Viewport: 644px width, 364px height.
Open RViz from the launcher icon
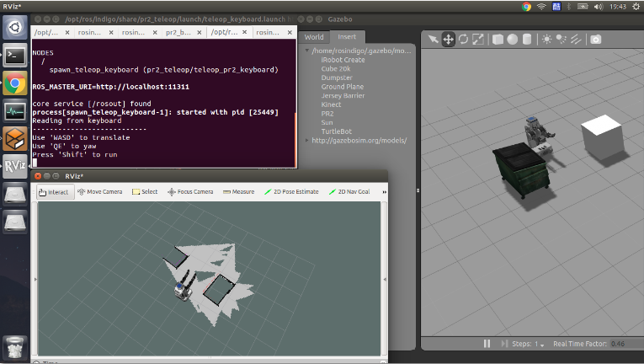pyautogui.click(x=15, y=166)
